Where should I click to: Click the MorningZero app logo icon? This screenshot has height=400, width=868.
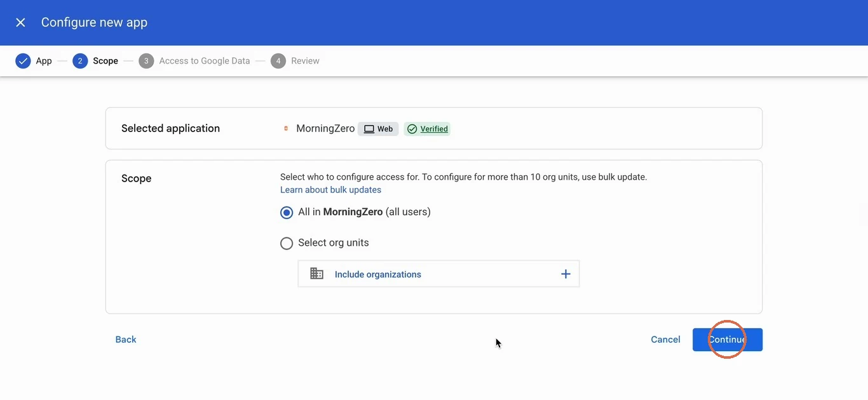(286, 129)
